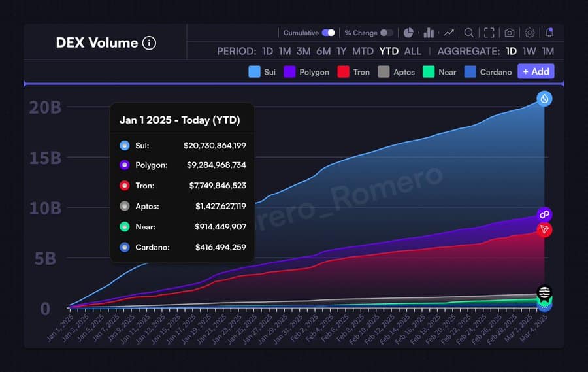This screenshot has width=588, height=372.
Task: Click the Near legend color swatch
Action: coord(429,72)
